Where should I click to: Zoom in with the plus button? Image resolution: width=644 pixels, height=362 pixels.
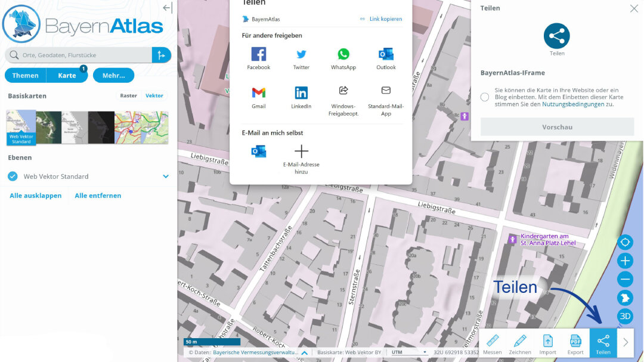coord(625,261)
